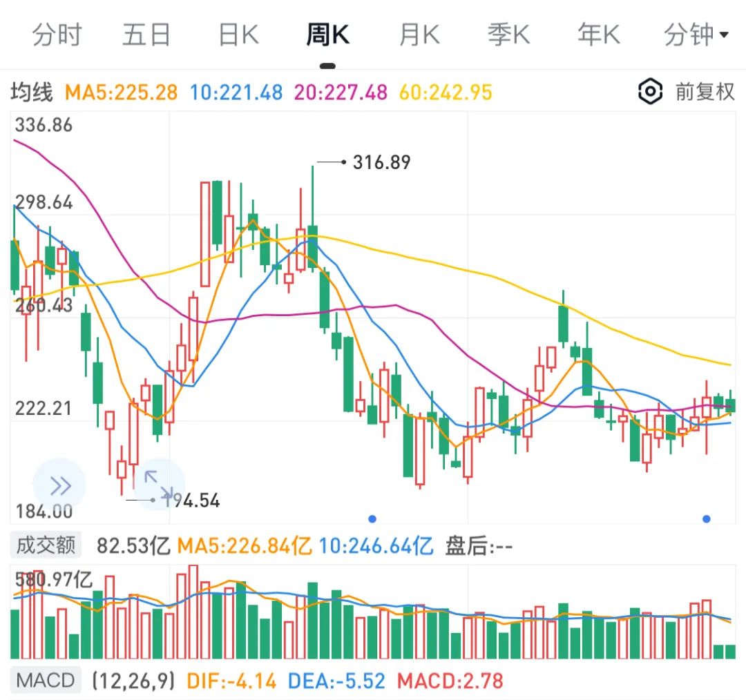Switch indicator via 成交额 label
Viewport: 746px width, 700px height.
(46, 546)
